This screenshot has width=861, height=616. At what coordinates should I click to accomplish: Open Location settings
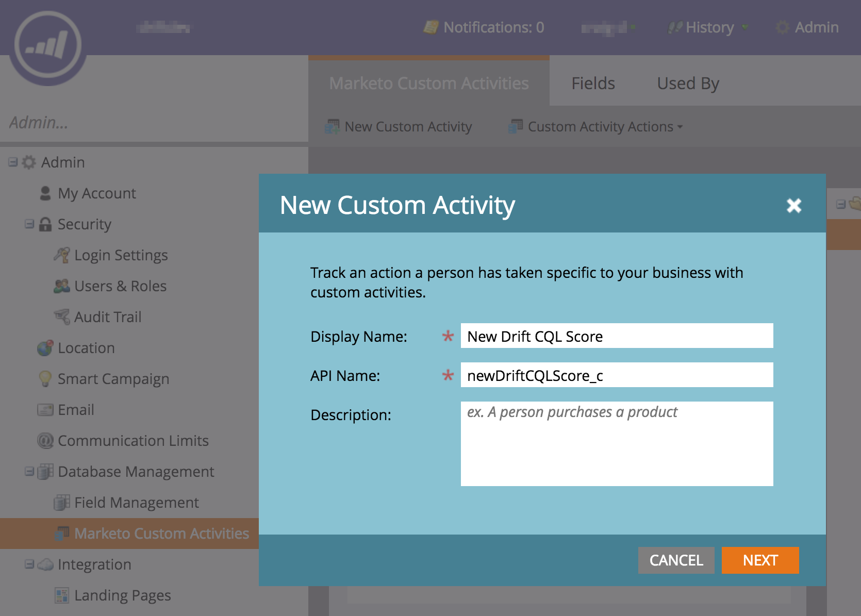pyautogui.click(x=86, y=348)
